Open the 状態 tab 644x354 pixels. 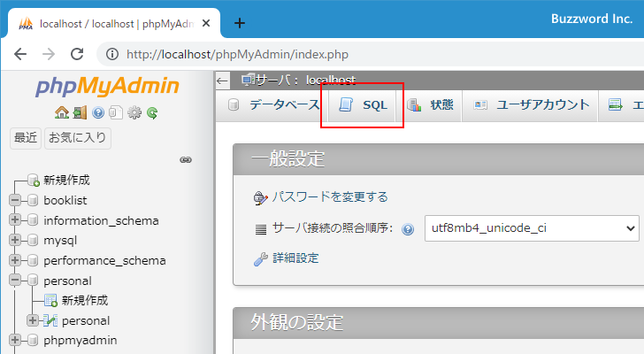tap(430, 105)
